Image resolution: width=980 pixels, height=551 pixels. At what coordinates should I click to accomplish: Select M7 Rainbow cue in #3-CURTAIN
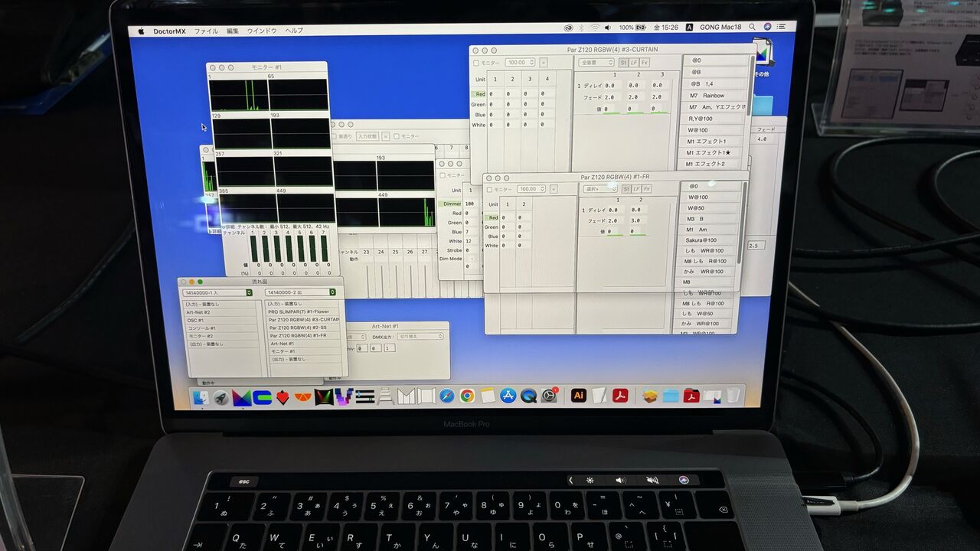point(714,96)
